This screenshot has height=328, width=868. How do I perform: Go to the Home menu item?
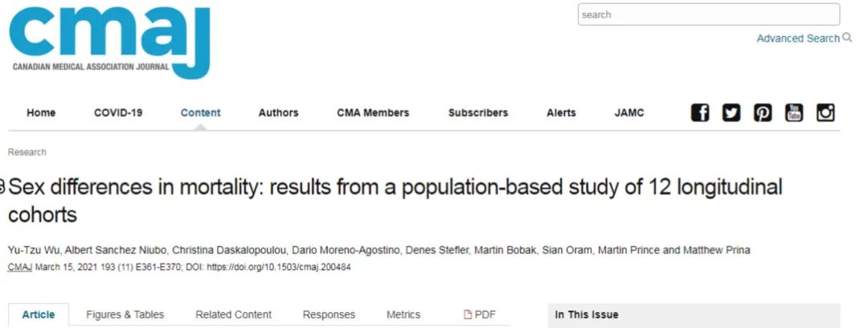click(x=41, y=113)
